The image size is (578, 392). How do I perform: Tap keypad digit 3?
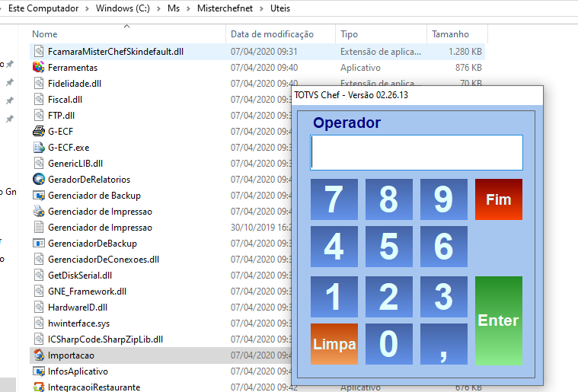[444, 297]
